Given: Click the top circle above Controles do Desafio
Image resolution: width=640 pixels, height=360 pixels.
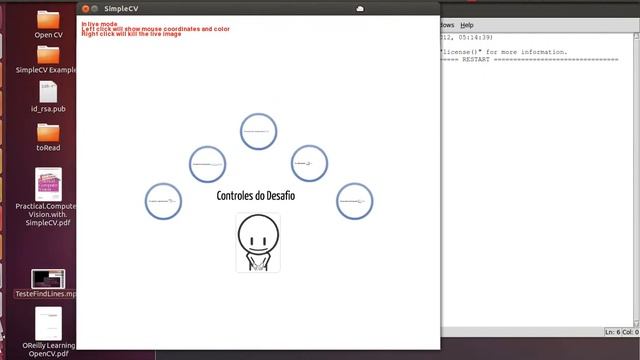Looking at the screenshot, I should coord(258,131).
